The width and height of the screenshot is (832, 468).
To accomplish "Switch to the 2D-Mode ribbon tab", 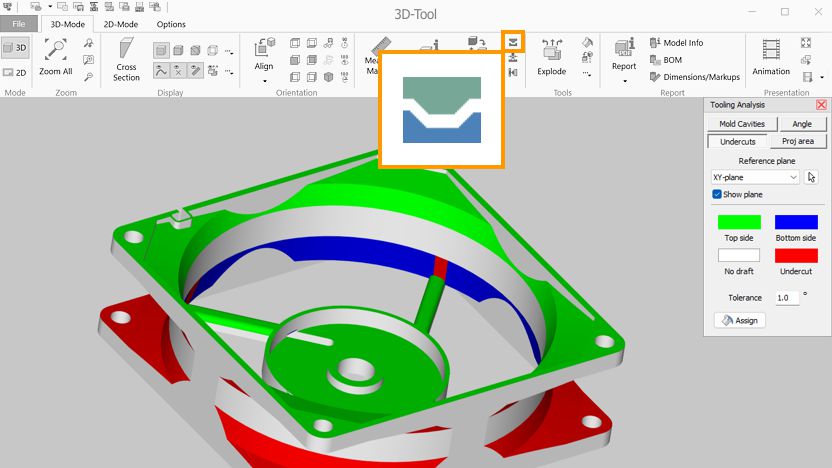I will pos(120,24).
